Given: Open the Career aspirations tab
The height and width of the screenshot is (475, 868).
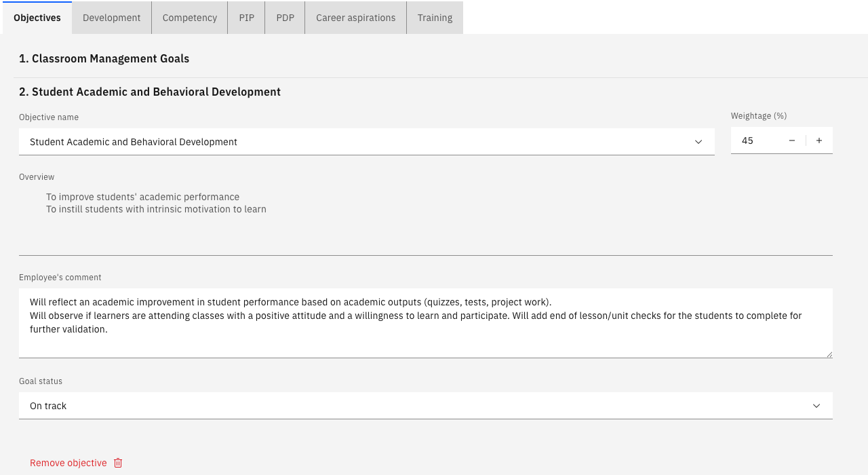Looking at the screenshot, I should click(x=356, y=18).
